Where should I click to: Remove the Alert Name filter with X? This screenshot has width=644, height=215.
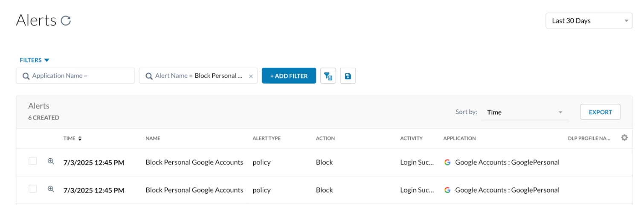click(251, 76)
